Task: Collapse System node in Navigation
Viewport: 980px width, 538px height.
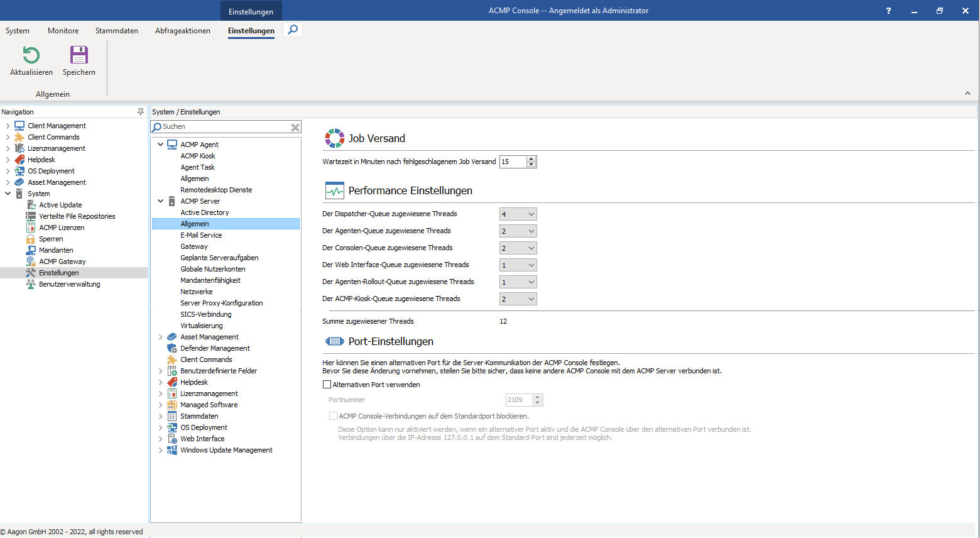Action: [x=8, y=194]
